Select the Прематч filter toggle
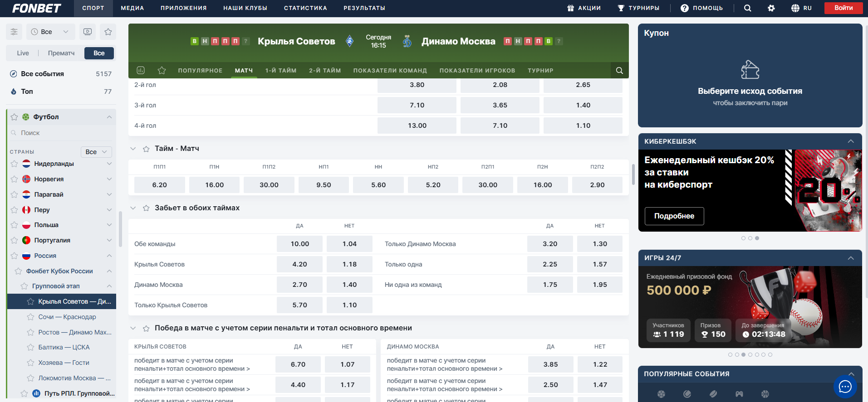868x402 pixels. [x=61, y=53]
